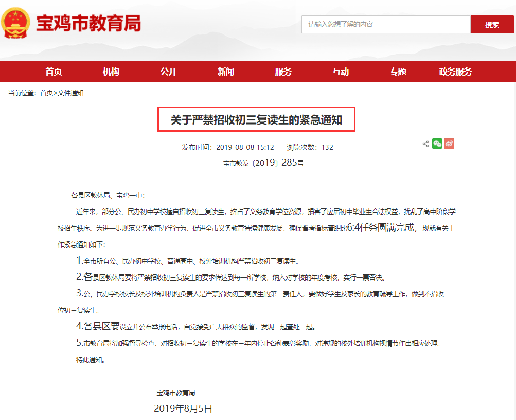The width and height of the screenshot is (516, 420).
Task: Open the 机构 menu item
Action: (x=111, y=72)
